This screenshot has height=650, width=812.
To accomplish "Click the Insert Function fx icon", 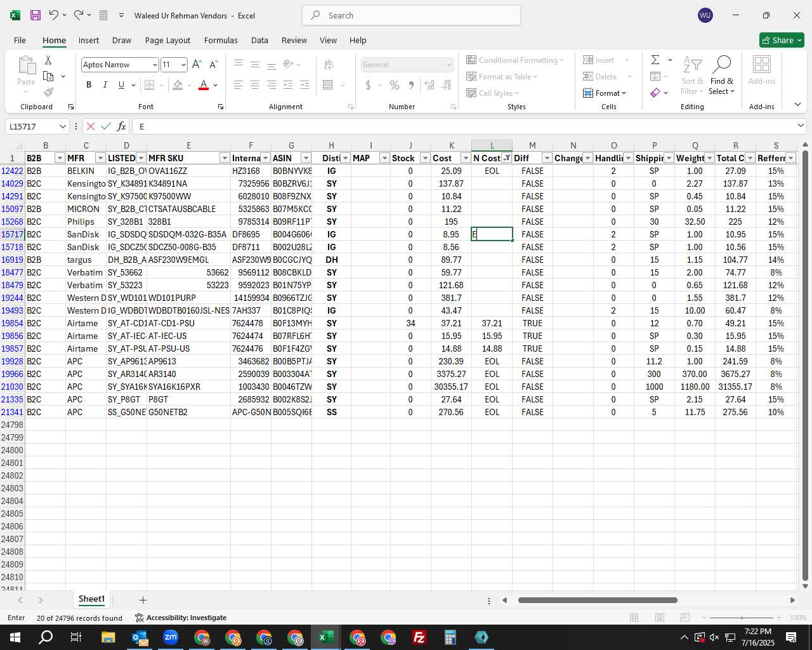I will pyautogui.click(x=122, y=126).
